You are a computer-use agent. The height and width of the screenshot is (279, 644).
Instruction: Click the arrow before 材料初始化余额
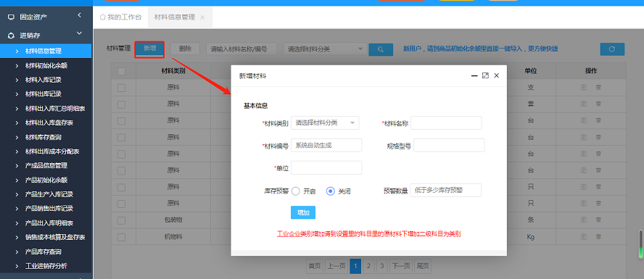click(17, 66)
